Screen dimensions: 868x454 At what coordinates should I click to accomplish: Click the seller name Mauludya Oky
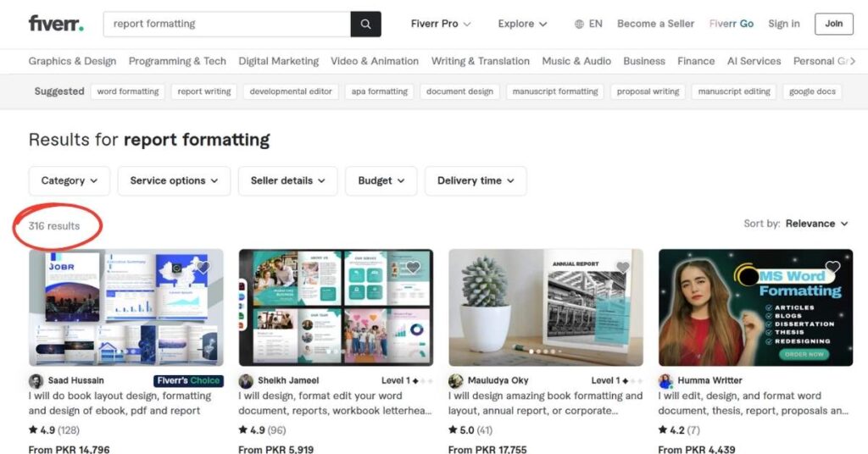click(498, 380)
